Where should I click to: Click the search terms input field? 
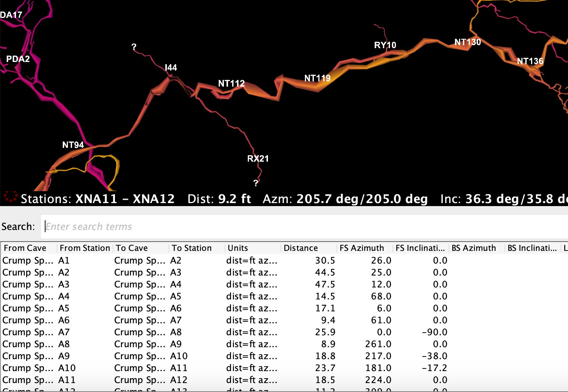(x=304, y=227)
